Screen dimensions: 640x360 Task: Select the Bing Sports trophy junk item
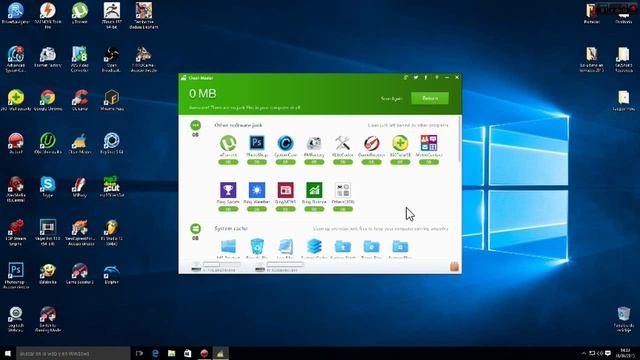point(228,190)
